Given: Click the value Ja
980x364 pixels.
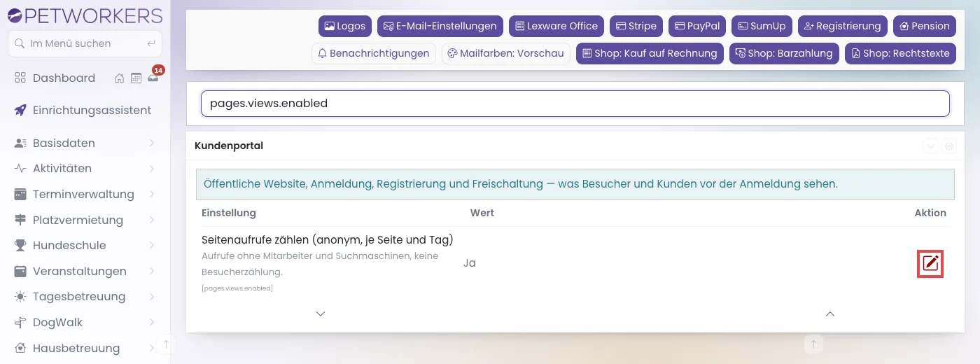Looking at the screenshot, I should pos(470,263).
